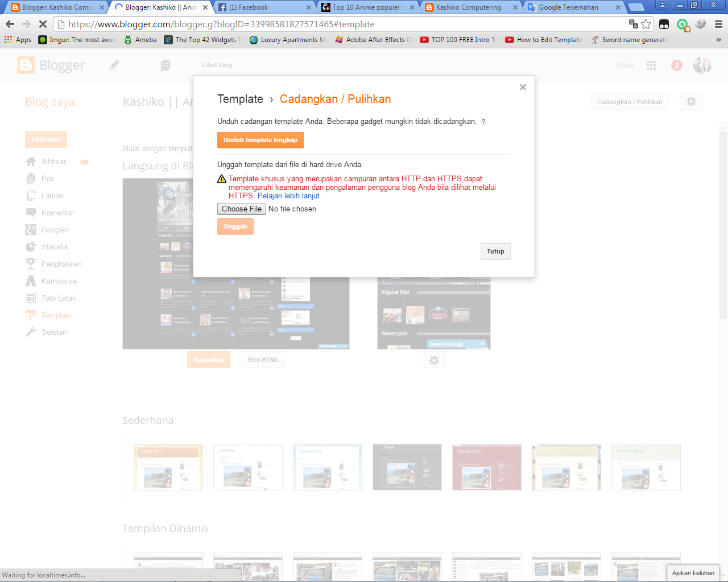The width and height of the screenshot is (728, 582).
Task: Click the pencil icon to create a post
Action: 114,65
